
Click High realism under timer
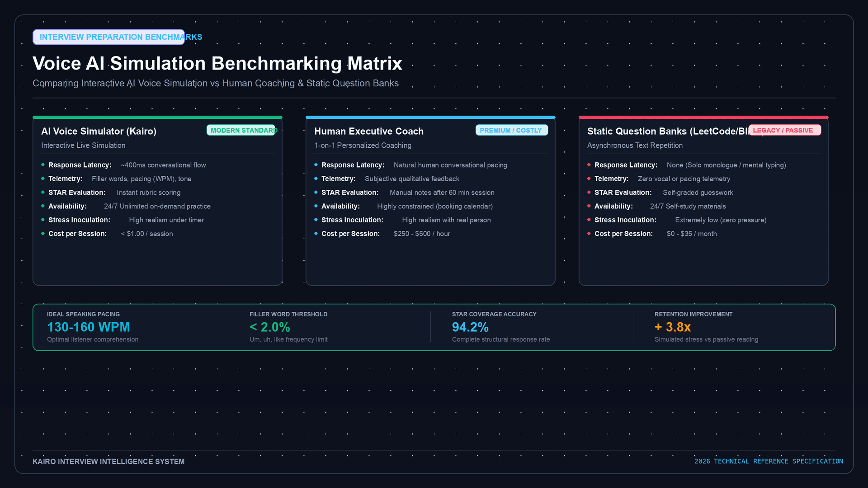click(166, 220)
